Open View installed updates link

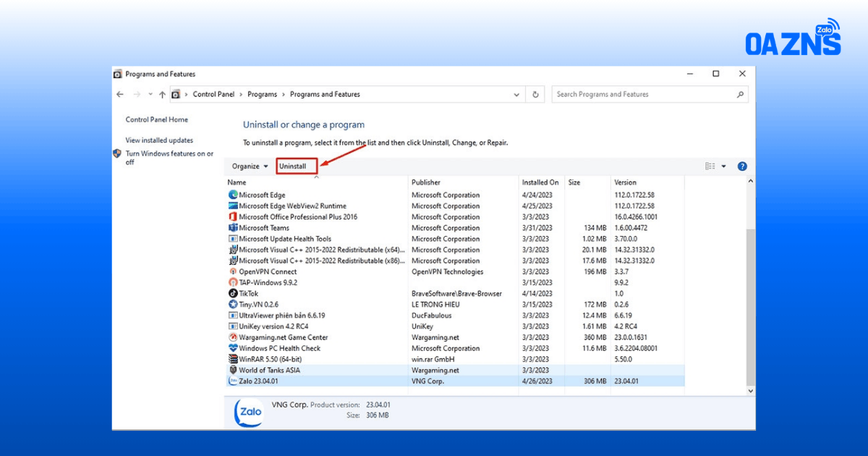[159, 140]
